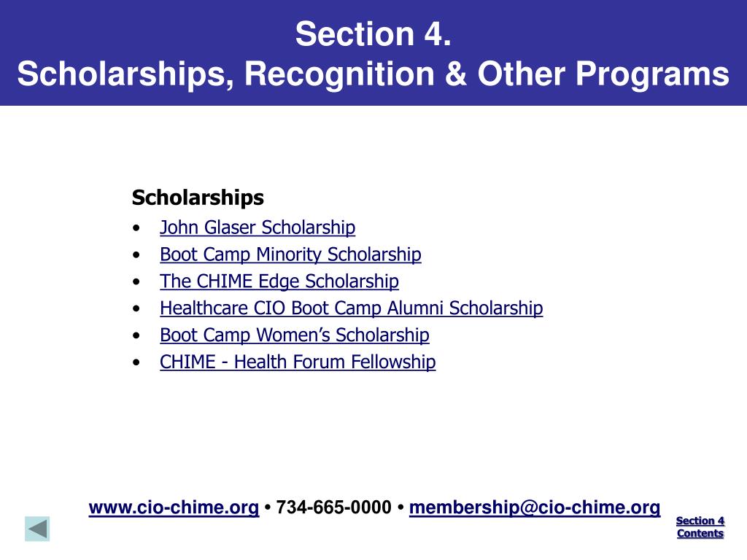The image size is (747, 560).
Task: Jump to Section 4 Contents link
Action: point(700,526)
